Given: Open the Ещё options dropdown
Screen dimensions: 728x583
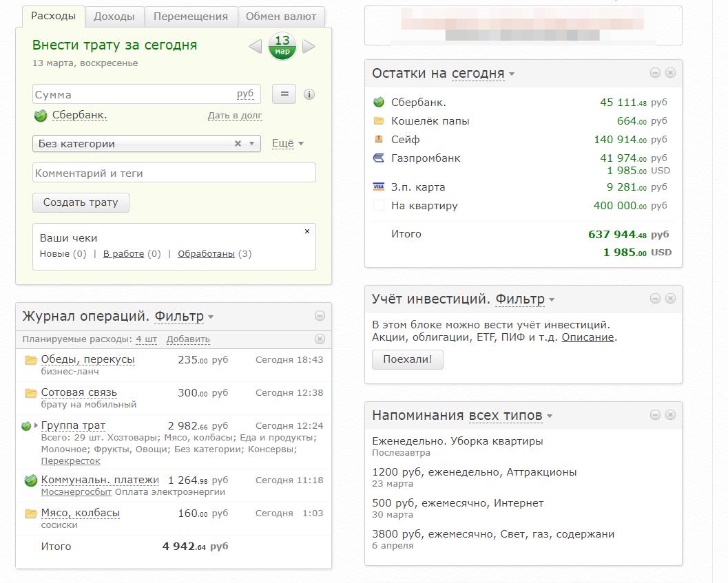Looking at the screenshot, I should click(x=288, y=144).
